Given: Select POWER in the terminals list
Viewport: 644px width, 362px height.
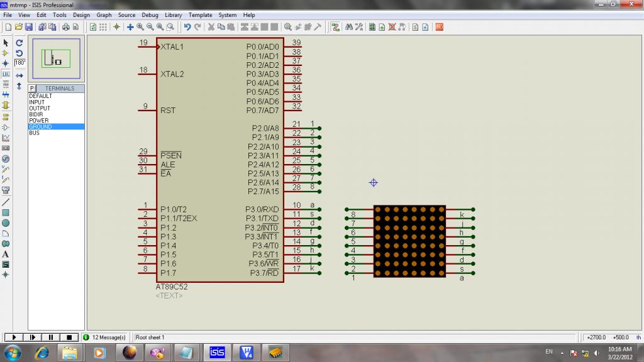Looking at the screenshot, I should click(38, 121).
